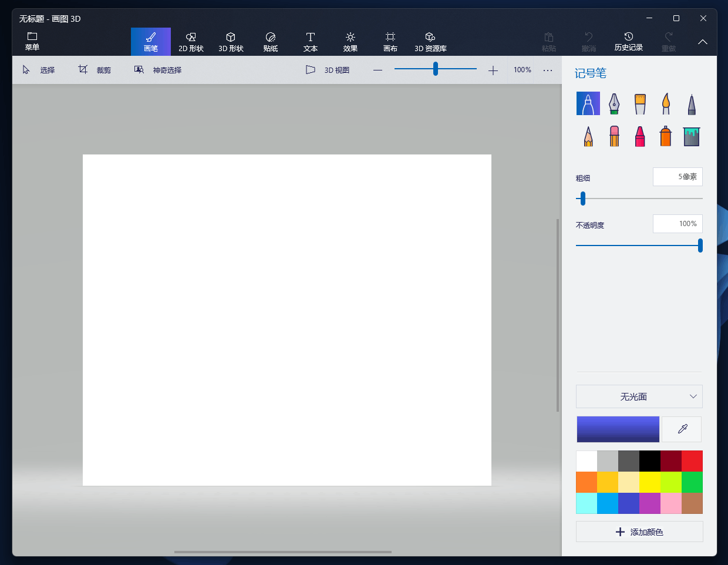Expand the 无光面 material dropdown
728x565 pixels.
tap(639, 397)
